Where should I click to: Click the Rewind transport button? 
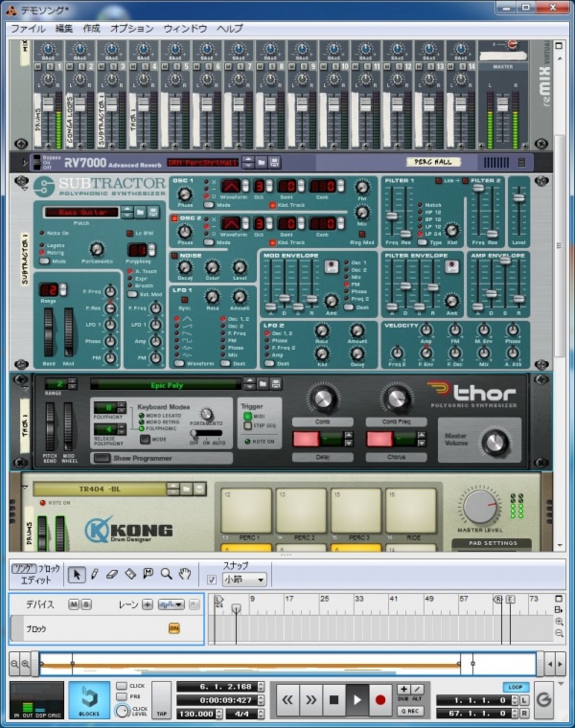287,700
